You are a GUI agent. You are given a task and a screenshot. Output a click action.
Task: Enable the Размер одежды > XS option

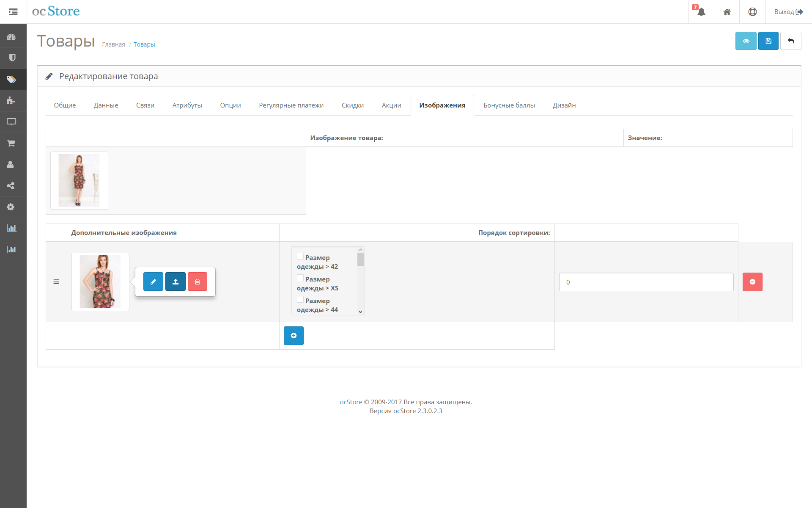pyautogui.click(x=300, y=278)
